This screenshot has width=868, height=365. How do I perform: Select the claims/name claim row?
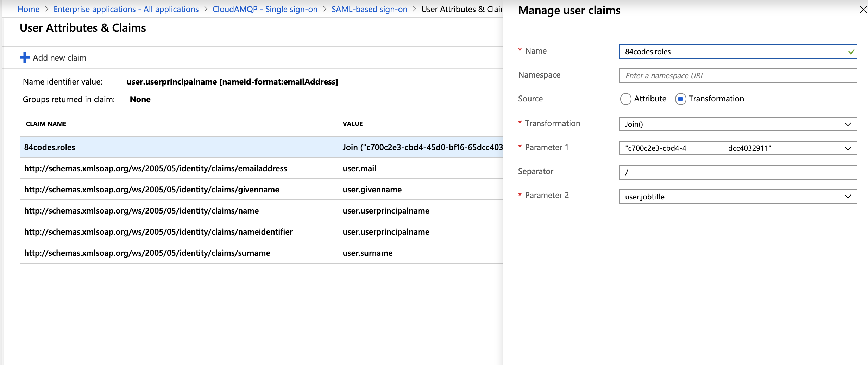click(261, 211)
